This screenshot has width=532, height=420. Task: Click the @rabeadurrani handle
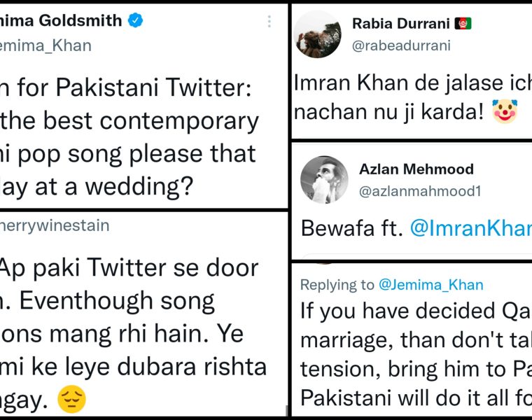click(x=401, y=45)
